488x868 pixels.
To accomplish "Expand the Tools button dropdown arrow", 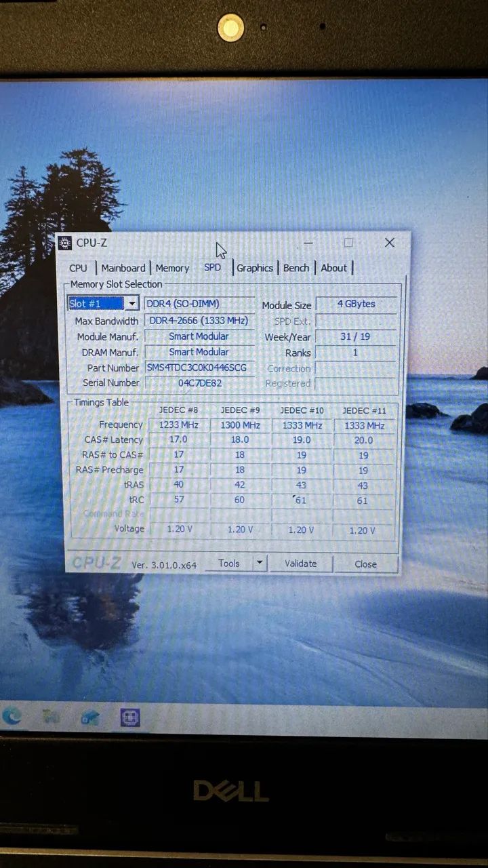I will pos(260,563).
